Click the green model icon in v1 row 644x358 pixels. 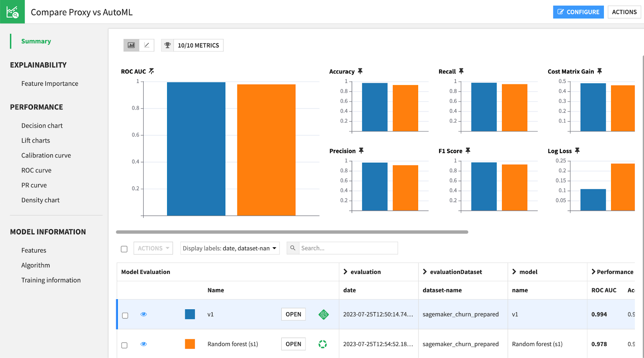[x=323, y=315]
